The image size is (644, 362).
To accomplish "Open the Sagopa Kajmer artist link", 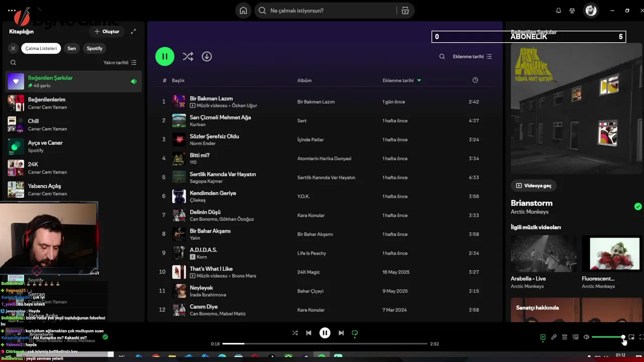I will [x=206, y=182].
